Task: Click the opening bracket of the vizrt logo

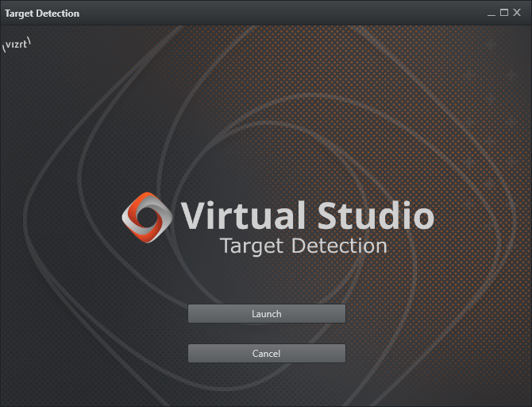Action: [4, 48]
